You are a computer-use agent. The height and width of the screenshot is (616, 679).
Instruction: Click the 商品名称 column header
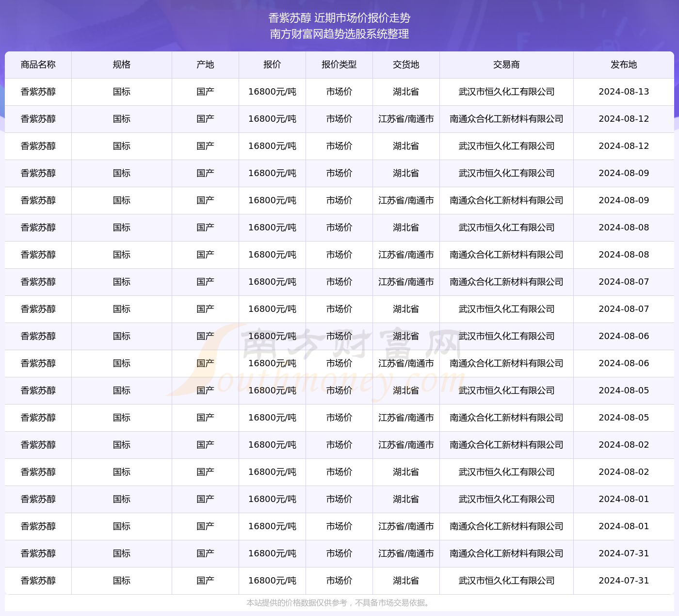point(38,65)
